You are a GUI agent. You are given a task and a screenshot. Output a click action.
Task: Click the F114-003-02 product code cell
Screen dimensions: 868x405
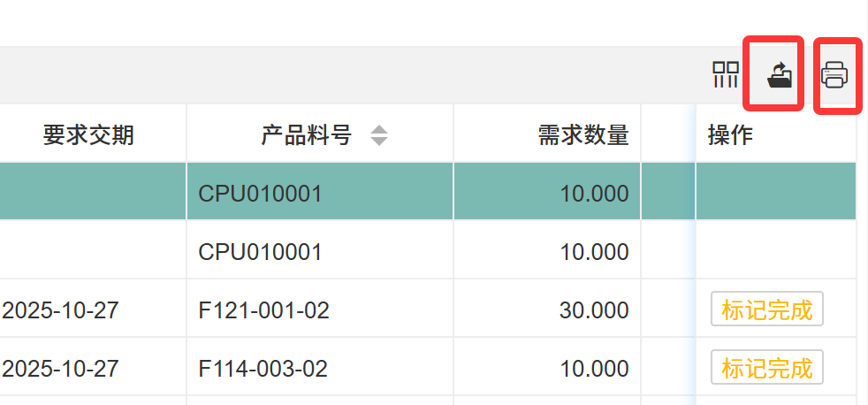(263, 368)
